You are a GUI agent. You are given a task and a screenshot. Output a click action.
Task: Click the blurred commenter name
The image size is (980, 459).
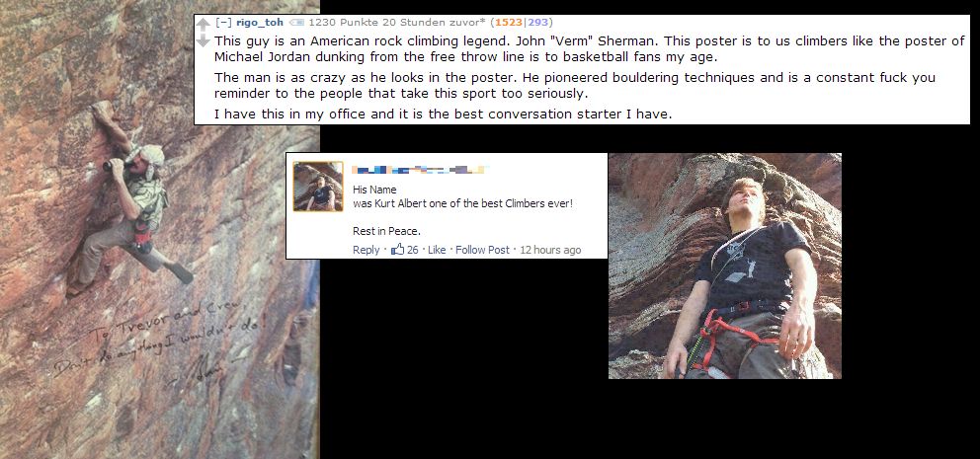point(421,169)
